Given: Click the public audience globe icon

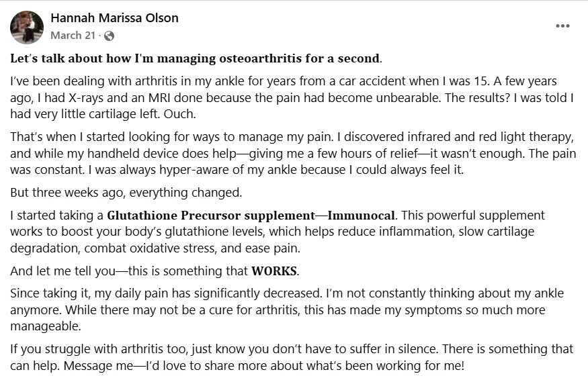Looking at the screenshot, I should coord(110,36).
